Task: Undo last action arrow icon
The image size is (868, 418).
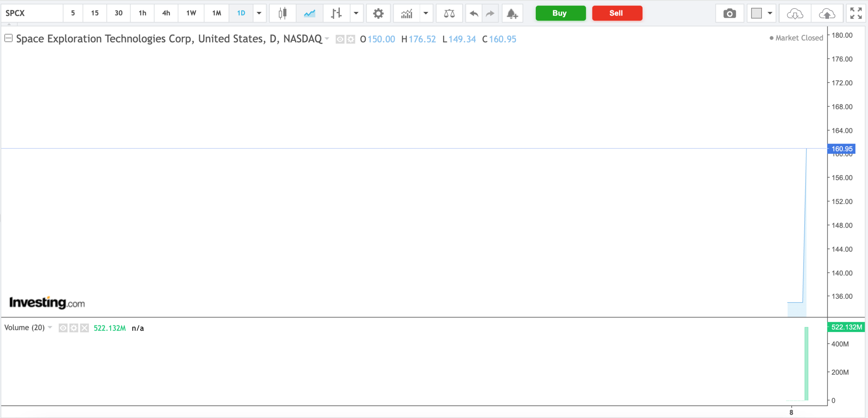Action: pyautogui.click(x=474, y=13)
